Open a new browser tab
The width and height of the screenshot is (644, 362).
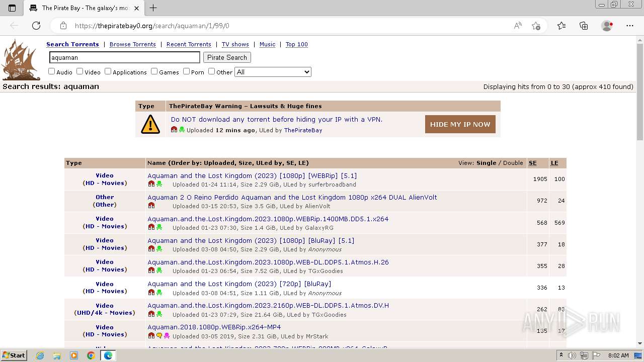click(153, 8)
